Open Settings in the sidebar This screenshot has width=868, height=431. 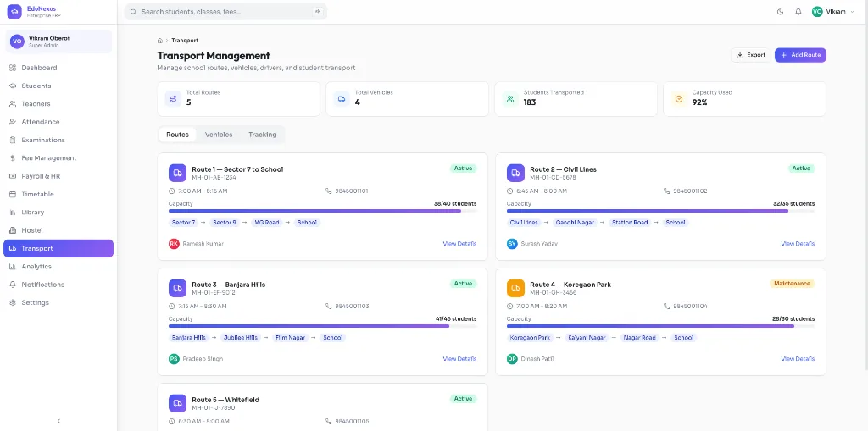58,302
